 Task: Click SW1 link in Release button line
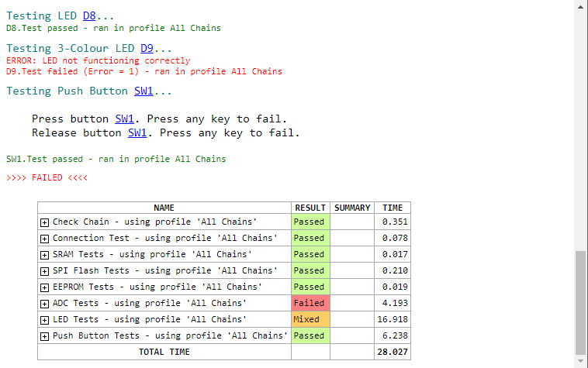[137, 132]
